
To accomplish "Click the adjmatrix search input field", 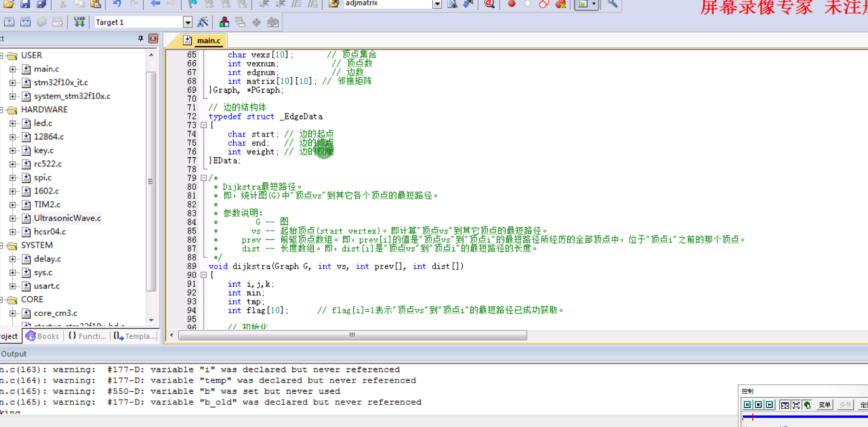I will click(387, 4).
